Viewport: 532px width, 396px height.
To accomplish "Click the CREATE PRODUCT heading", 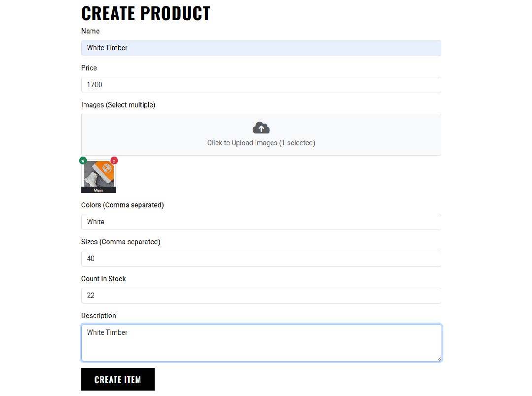I will (x=145, y=13).
